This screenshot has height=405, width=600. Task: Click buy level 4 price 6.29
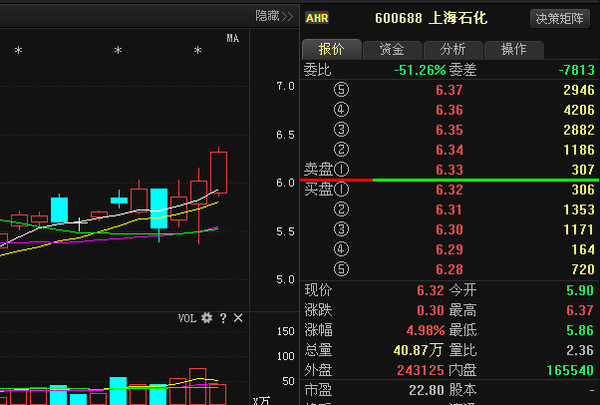coord(449,249)
